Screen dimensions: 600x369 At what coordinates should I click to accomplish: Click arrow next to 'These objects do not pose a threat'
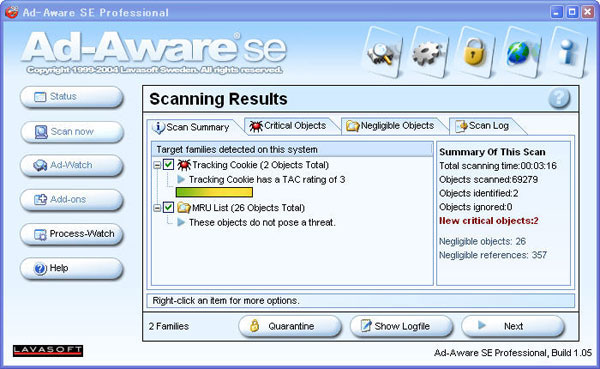(181, 222)
